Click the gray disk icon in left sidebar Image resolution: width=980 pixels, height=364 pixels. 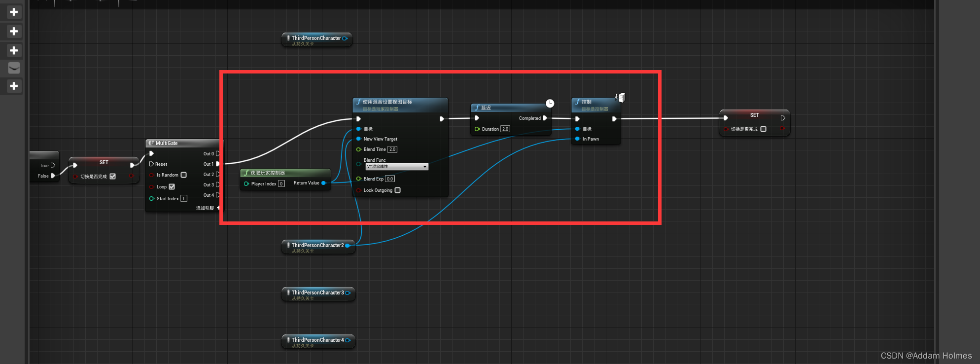14,68
